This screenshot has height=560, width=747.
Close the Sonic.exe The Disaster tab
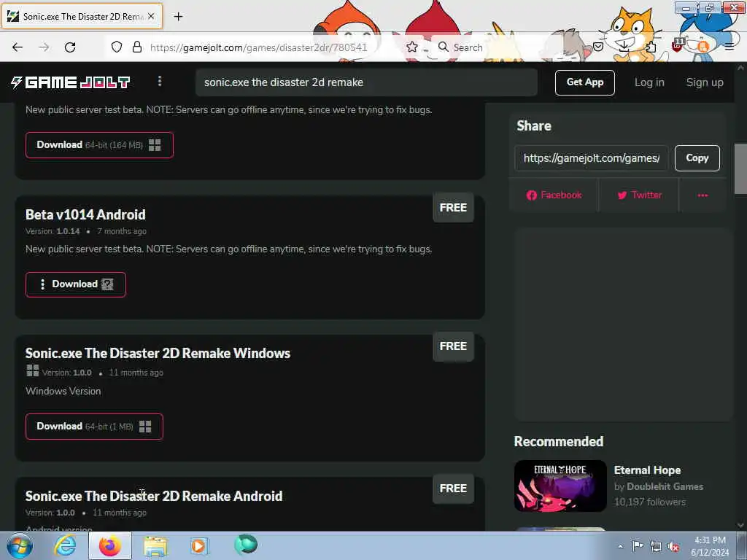[x=151, y=16]
